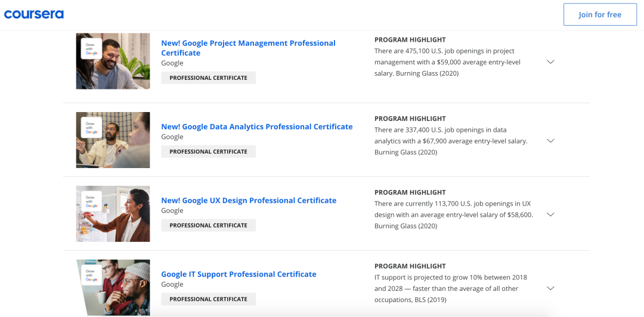This screenshot has width=644, height=317.
Task: Expand the Data Analytics program highlight chevron
Action: tap(550, 141)
